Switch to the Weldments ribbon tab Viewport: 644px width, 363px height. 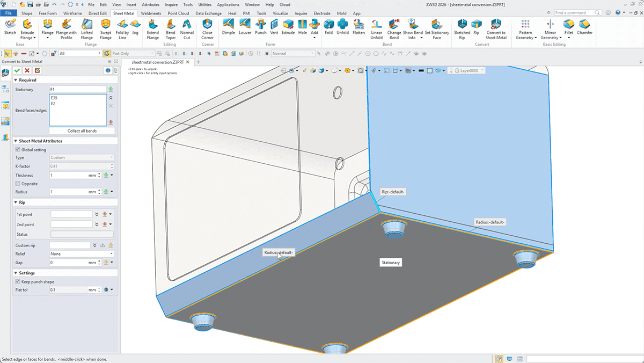click(151, 13)
